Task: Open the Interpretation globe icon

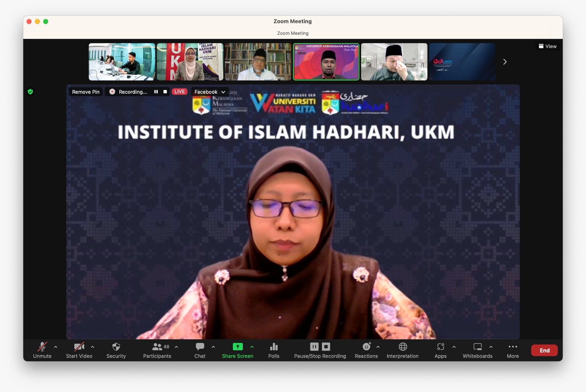Action: pos(403,347)
